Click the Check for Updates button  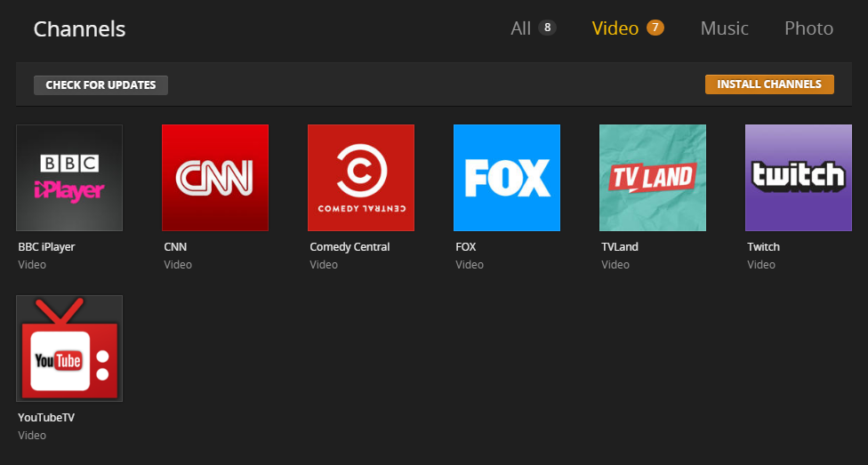pyautogui.click(x=100, y=85)
